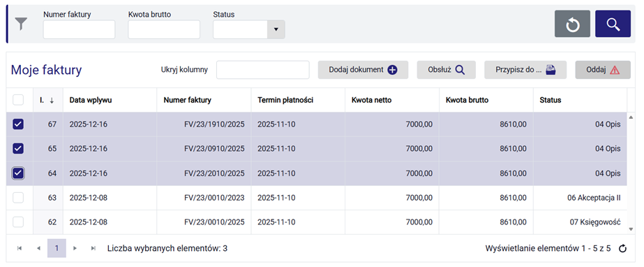This screenshot has height=267, width=644.
Task: Select page 1 in pagination
Action: click(57, 249)
